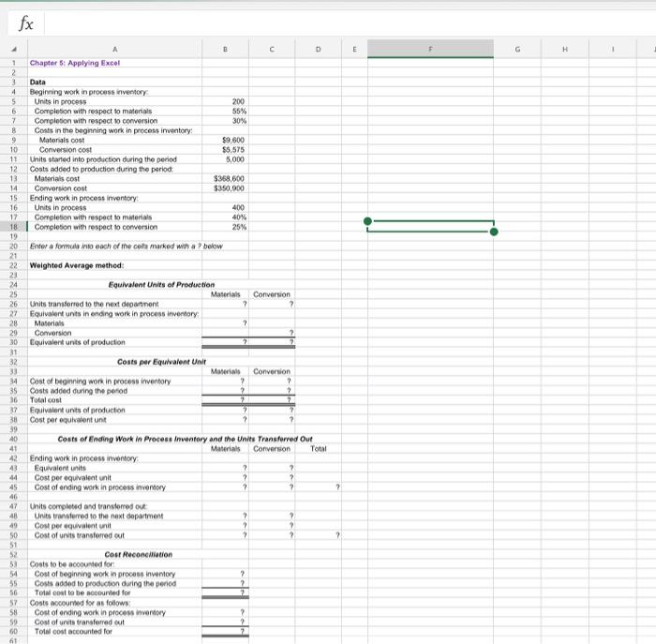
Task: Select column B header
Action: click(225, 50)
